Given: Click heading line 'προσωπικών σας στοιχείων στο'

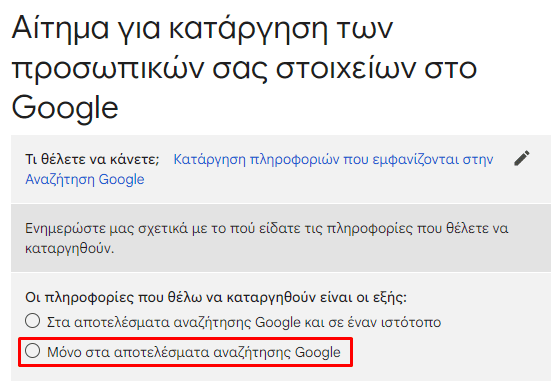Looking at the screenshot, I should [x=244, y=69].
